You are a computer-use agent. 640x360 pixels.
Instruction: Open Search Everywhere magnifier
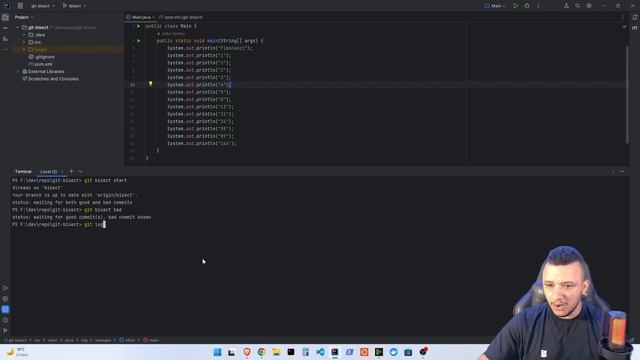[577, 6]
